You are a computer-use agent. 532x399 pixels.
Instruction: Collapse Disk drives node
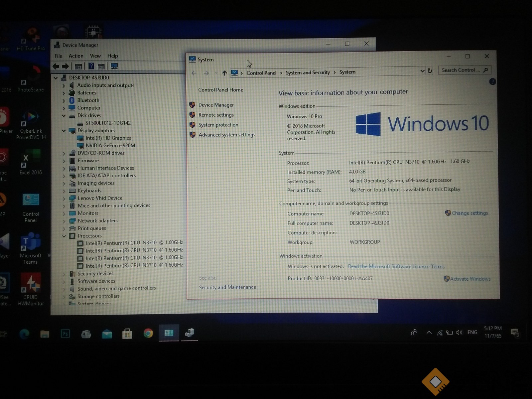(64, 116)
